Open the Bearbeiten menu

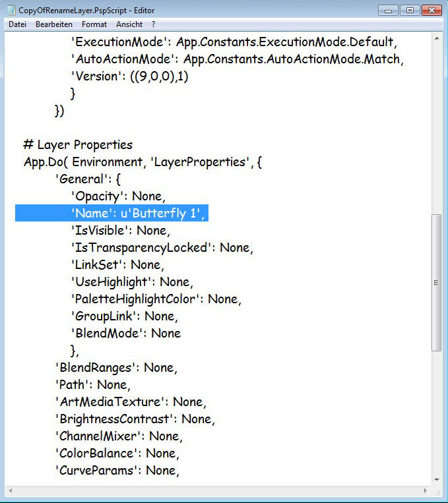pos(54,24)
